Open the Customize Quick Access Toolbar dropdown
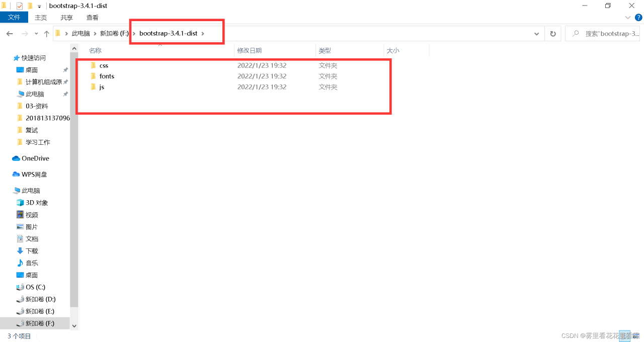 pos(39,6)
